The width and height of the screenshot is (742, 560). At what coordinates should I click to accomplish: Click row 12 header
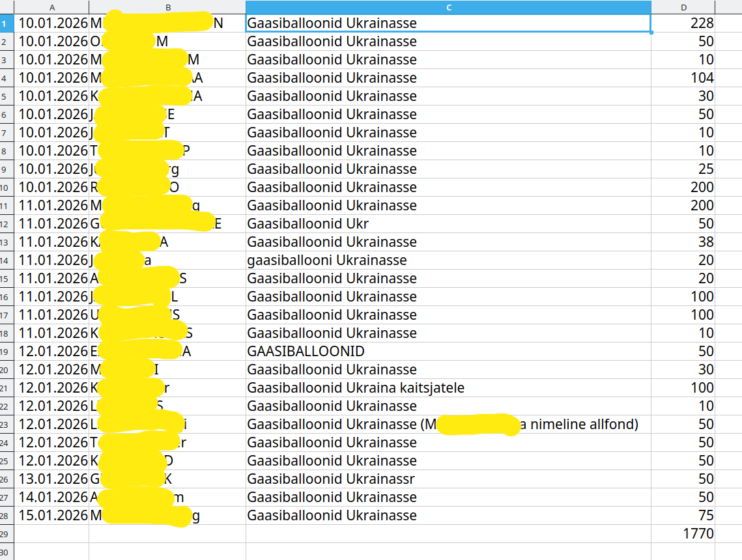(7, 224)
